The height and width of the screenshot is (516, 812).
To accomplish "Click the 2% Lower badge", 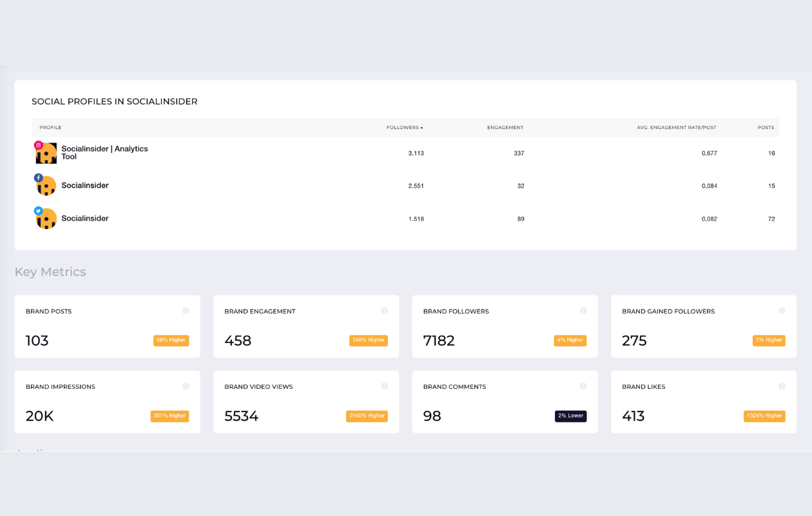I will [571, 416].
